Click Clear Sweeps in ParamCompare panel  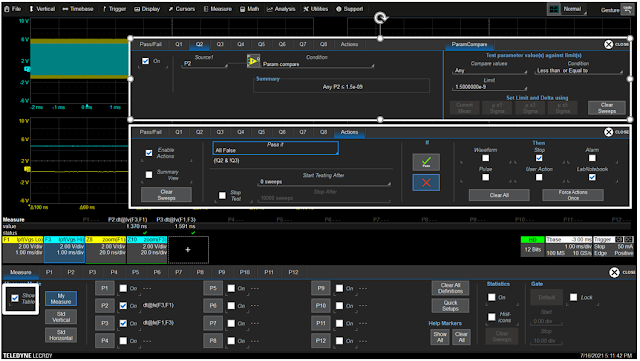click(607, 108)
